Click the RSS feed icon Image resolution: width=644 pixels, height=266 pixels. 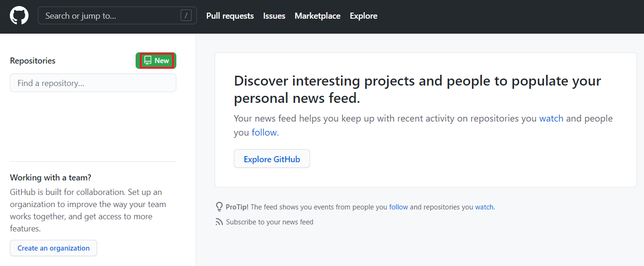[219, 222]
